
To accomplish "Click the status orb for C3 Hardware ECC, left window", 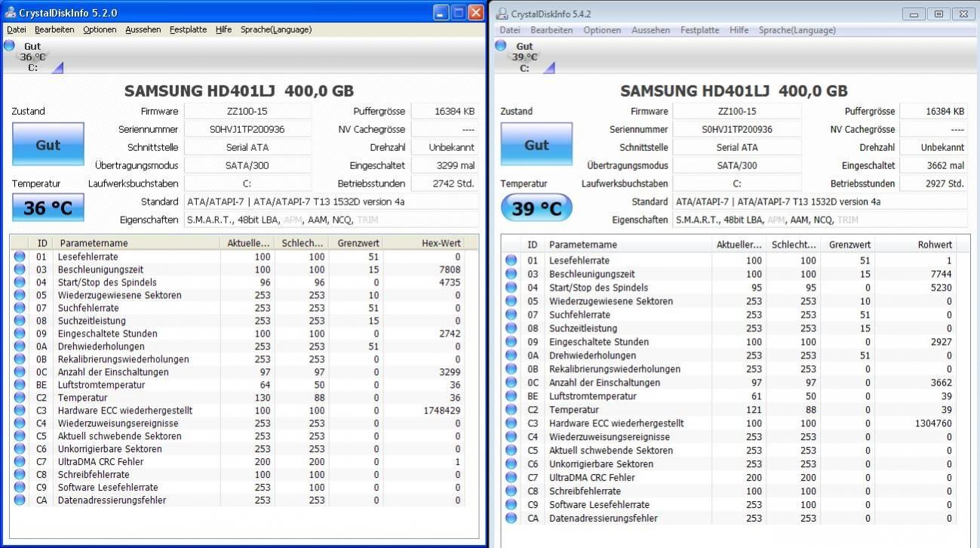I will [x=20, y=411].
